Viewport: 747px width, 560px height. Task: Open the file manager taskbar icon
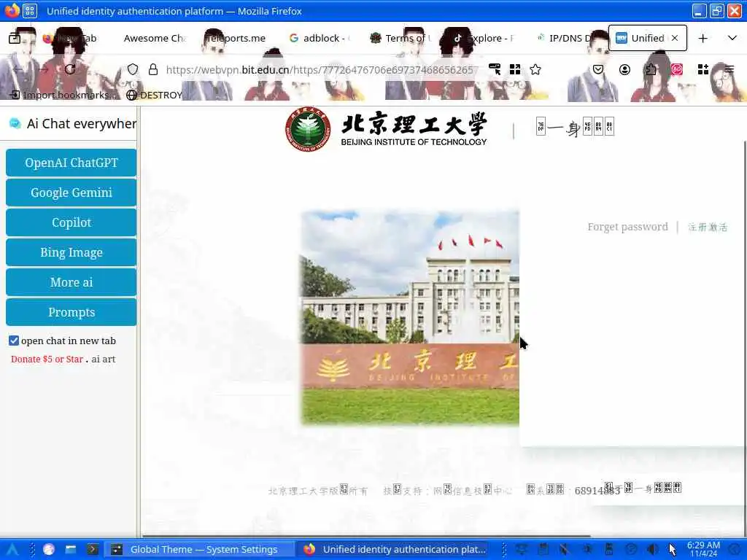71,550
